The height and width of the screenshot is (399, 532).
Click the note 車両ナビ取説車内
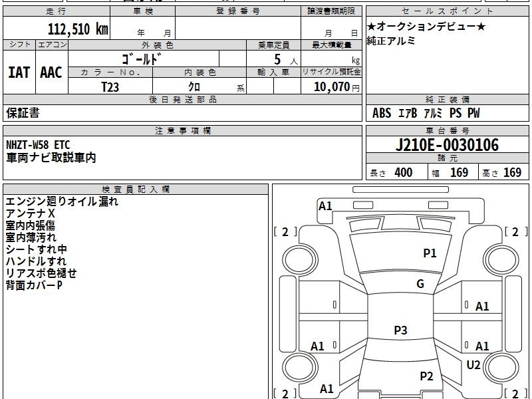(51, 158)
